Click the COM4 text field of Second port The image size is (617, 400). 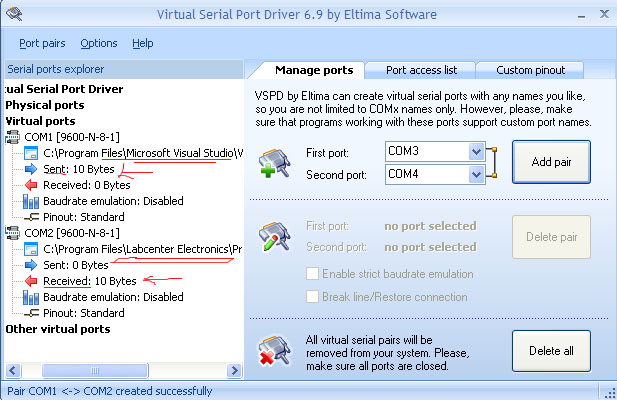pos(427,174)
